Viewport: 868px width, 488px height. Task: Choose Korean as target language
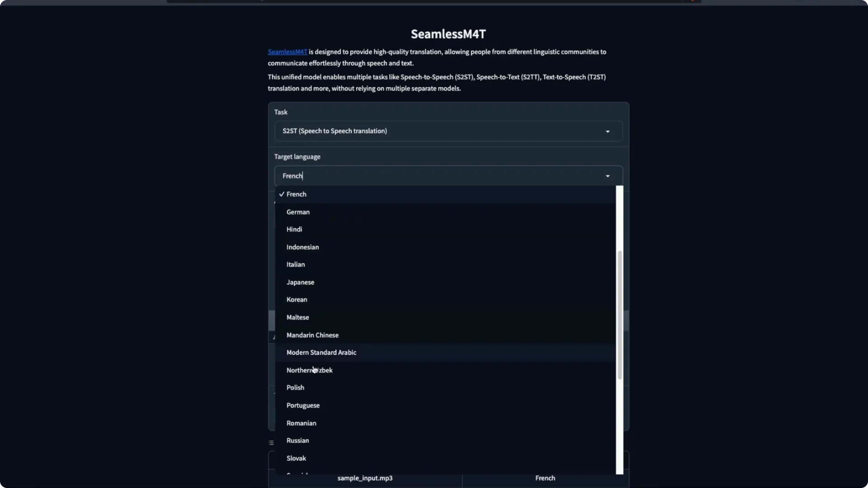[297, 300]
